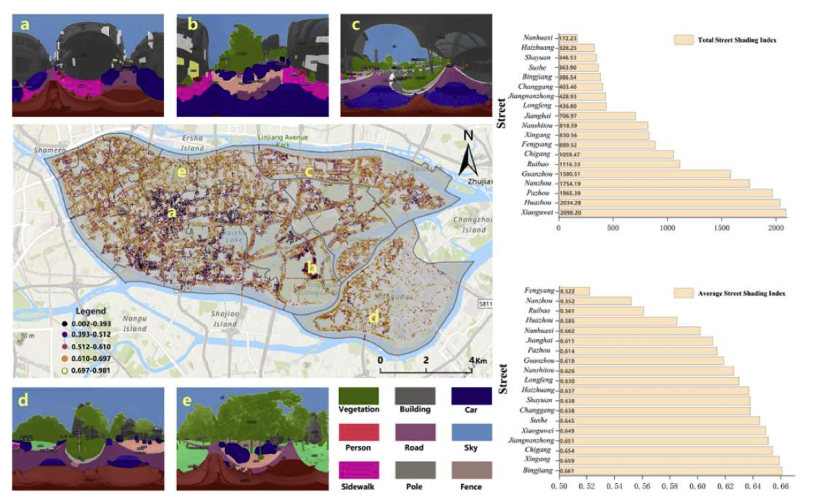
Task: Click the 889.52 value on the Fengyang bar
Action: pos(570,144)
